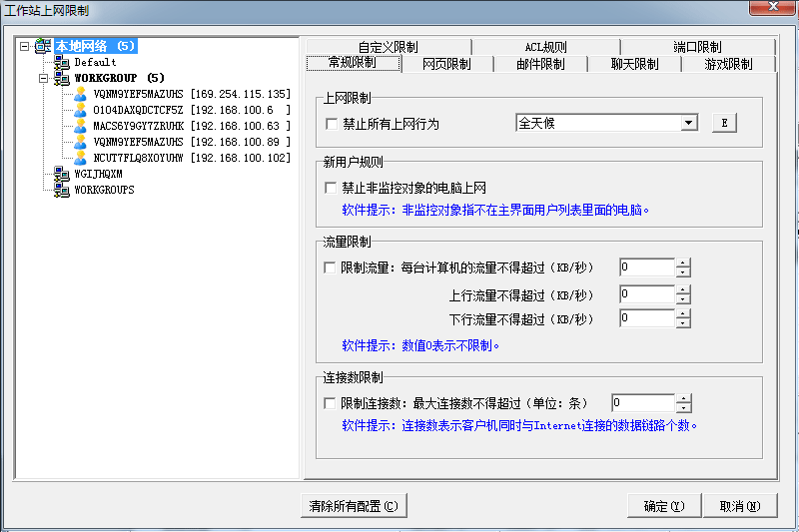The width and height of the screenshot is (799, 532).
Task: Click user icon for 0104DAXQDCTCF5Z
Action: coord(80,110)
